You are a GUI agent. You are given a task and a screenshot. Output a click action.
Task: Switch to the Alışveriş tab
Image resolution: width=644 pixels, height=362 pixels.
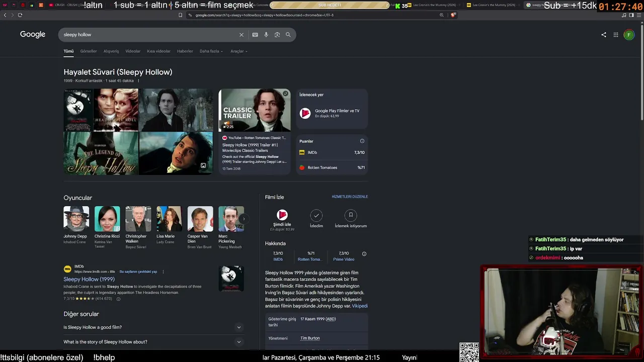click(x=111, y=51)
